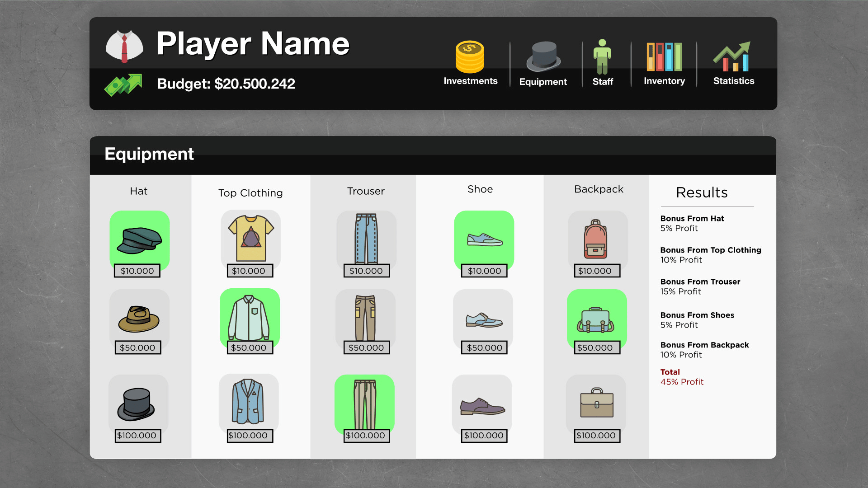This screenshot has height=488, width=868.
Task: Click the green cash budget icon
Action: coord(123,84)
